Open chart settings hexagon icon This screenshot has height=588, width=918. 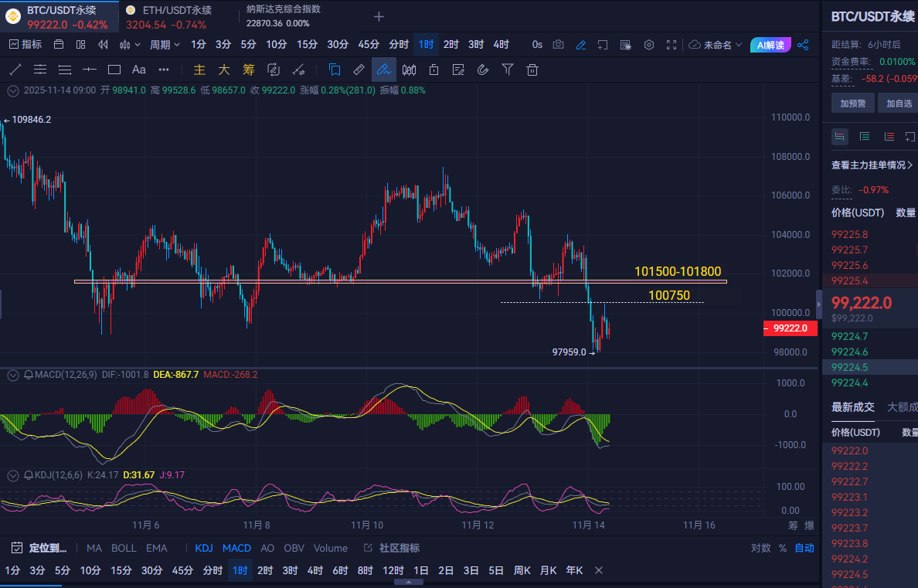649,45
